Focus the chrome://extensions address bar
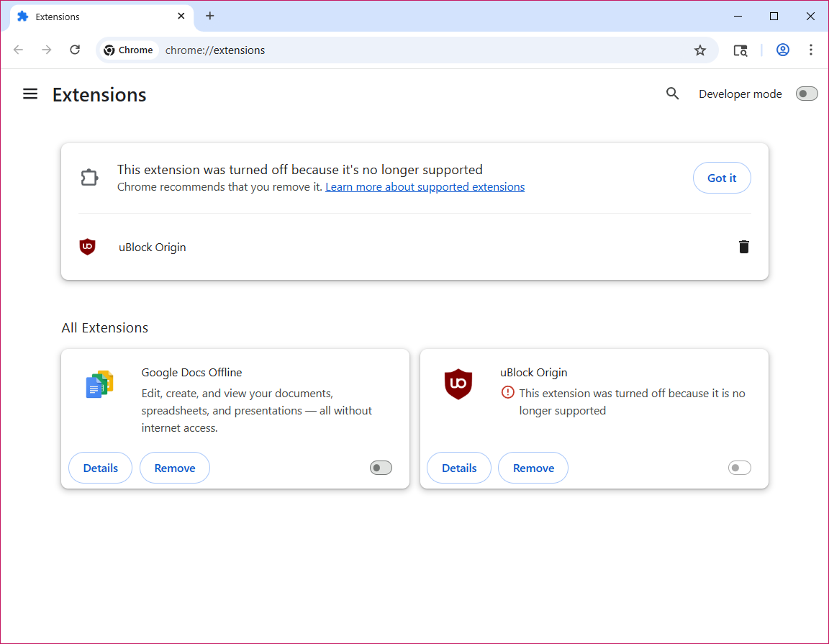Screen dimensions: 829x644 pos(407,50)
